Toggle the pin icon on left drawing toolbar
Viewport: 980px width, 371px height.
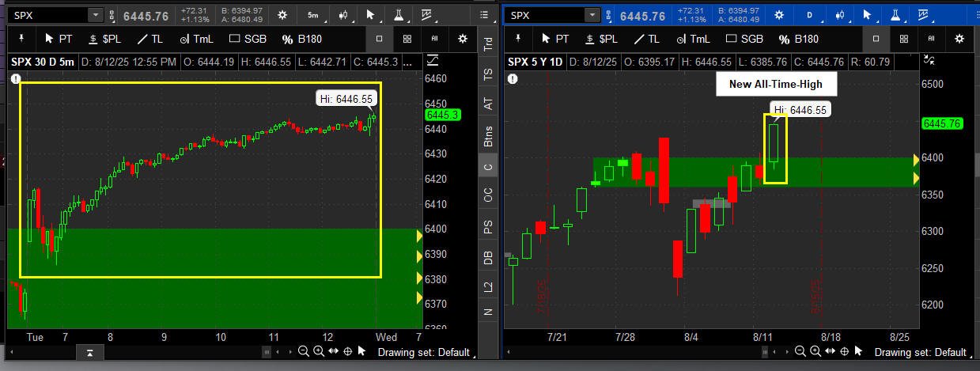pyautogui.click(x=21, y=38)
